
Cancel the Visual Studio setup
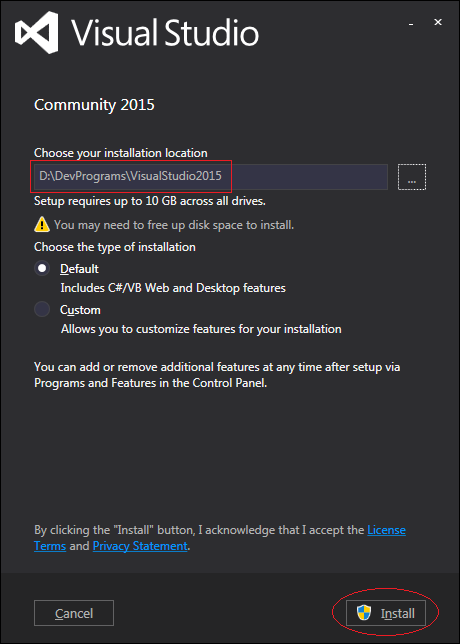[74, 613]
